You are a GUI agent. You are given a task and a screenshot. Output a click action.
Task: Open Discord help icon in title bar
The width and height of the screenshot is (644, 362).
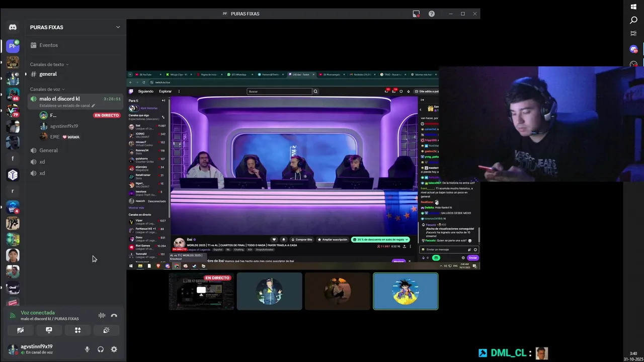click(432, 14)
